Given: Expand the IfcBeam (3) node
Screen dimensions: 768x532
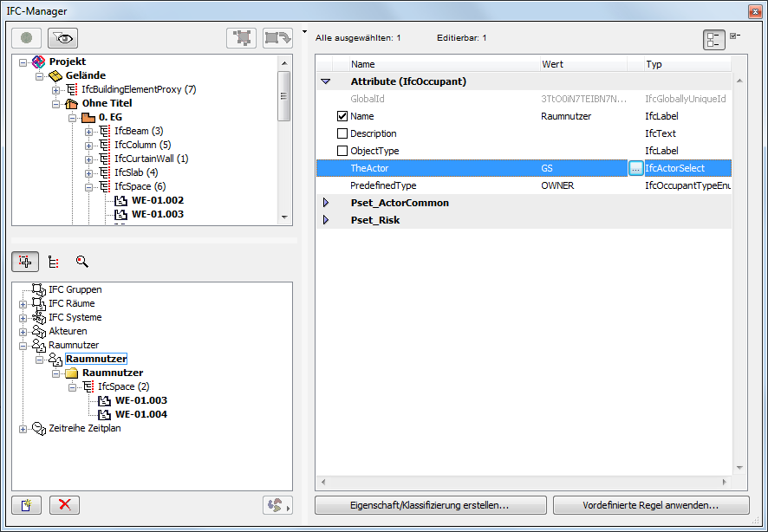Looking at the screenshot, I should click(88, 132).
